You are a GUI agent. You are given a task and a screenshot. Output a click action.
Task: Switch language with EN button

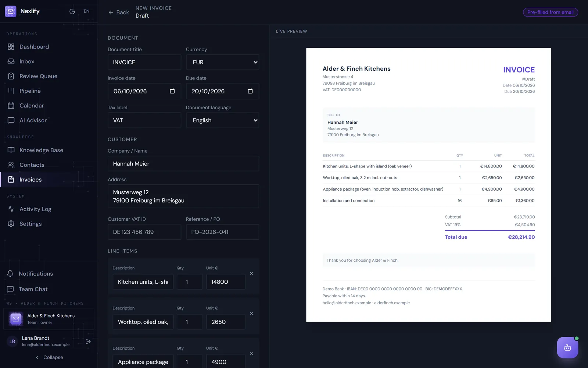86,11
